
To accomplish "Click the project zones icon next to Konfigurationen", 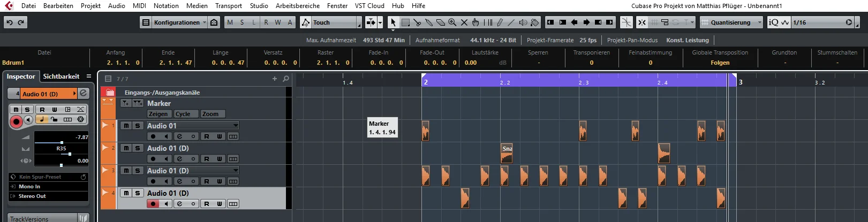I will click(x=214, y=22).
